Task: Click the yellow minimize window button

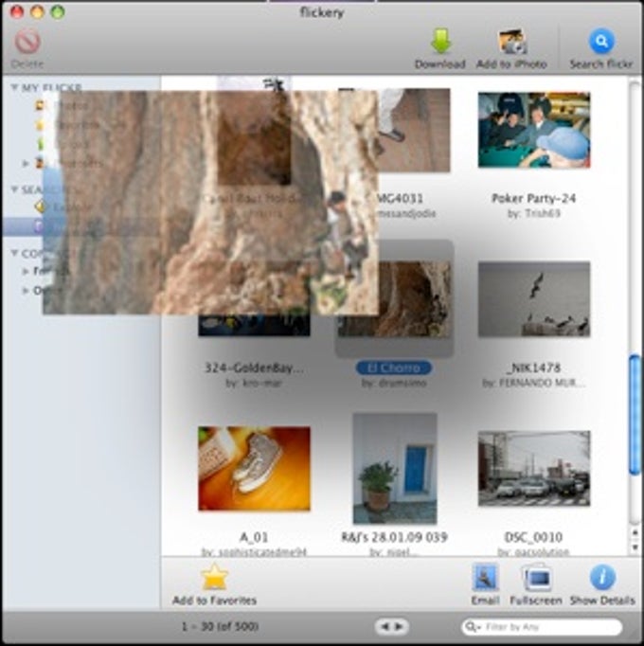Action: (37, 12)
